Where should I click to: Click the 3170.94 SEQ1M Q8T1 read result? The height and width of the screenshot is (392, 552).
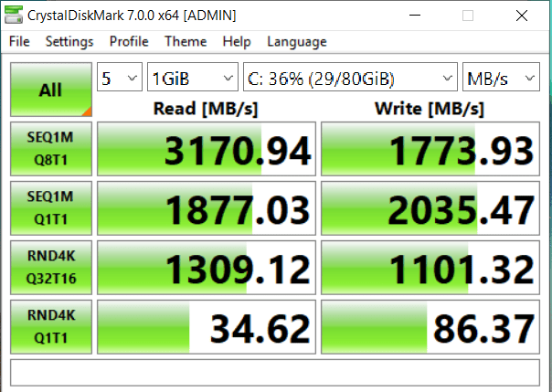click(207, 149)
